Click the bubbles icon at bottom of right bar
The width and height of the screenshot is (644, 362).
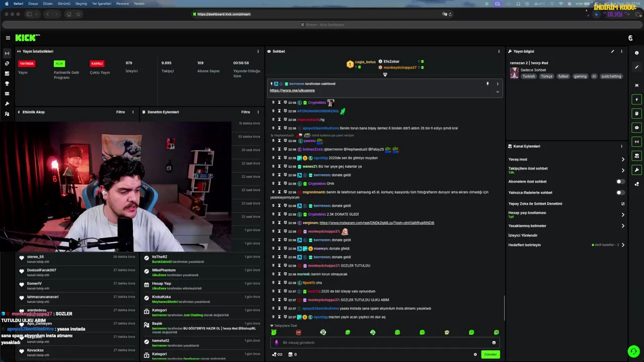click(637, 184)
